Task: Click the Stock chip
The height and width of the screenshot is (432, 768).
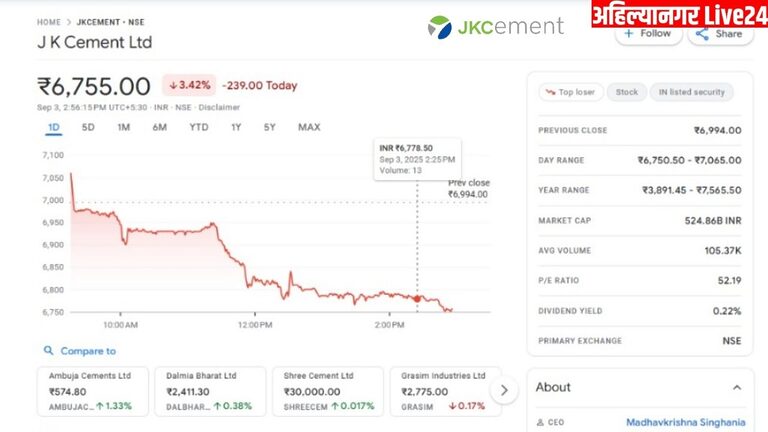Action: [x=626, y=92]
